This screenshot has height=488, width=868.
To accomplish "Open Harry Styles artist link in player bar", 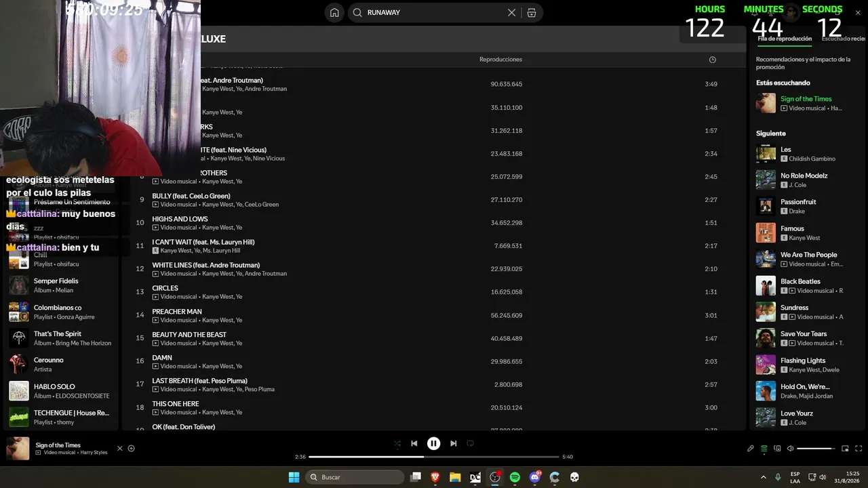I will point(92,452).
